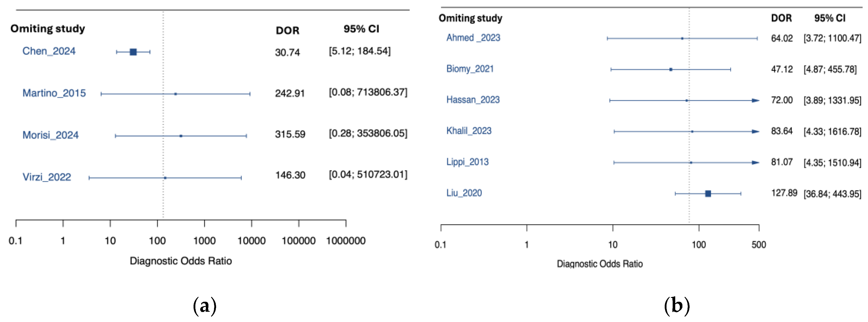Viewport: 868px width, 322px height.
Task: Click the large square marker for Chen_2024
Action: tap(133, 52)
